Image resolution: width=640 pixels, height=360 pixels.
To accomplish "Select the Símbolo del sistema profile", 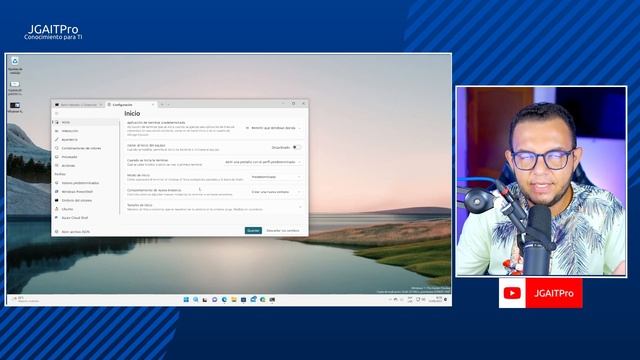I will (x=85, y=200).
